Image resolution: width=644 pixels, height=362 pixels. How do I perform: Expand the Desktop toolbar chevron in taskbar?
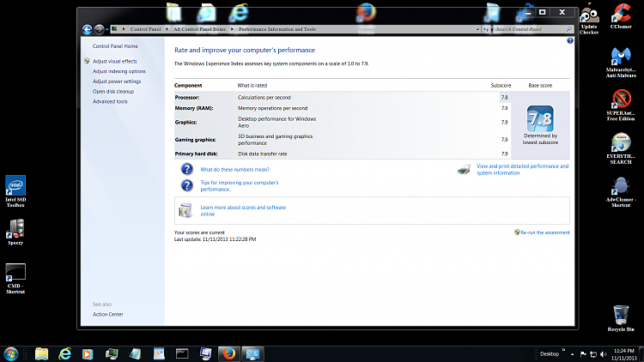(x=563, y=350)
